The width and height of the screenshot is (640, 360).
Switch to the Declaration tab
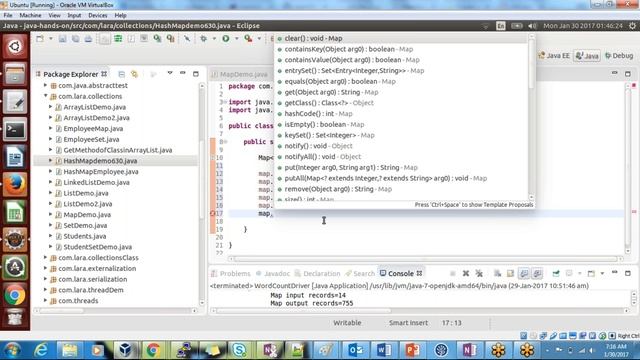coord(318,273)
